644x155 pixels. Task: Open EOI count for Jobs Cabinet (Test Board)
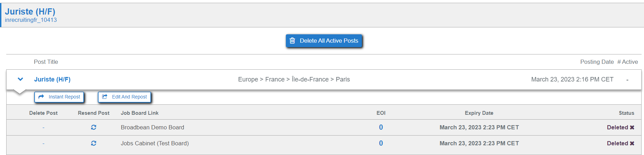tap(381, 143)
